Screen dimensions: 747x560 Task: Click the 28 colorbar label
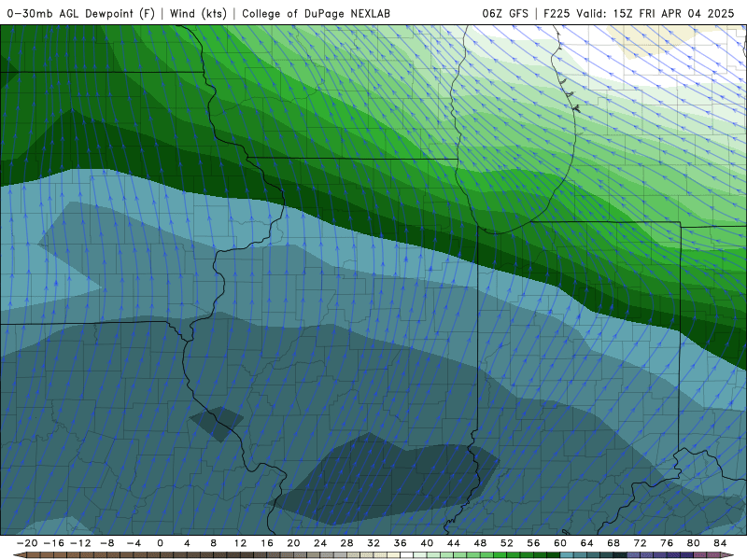[346, 543]
